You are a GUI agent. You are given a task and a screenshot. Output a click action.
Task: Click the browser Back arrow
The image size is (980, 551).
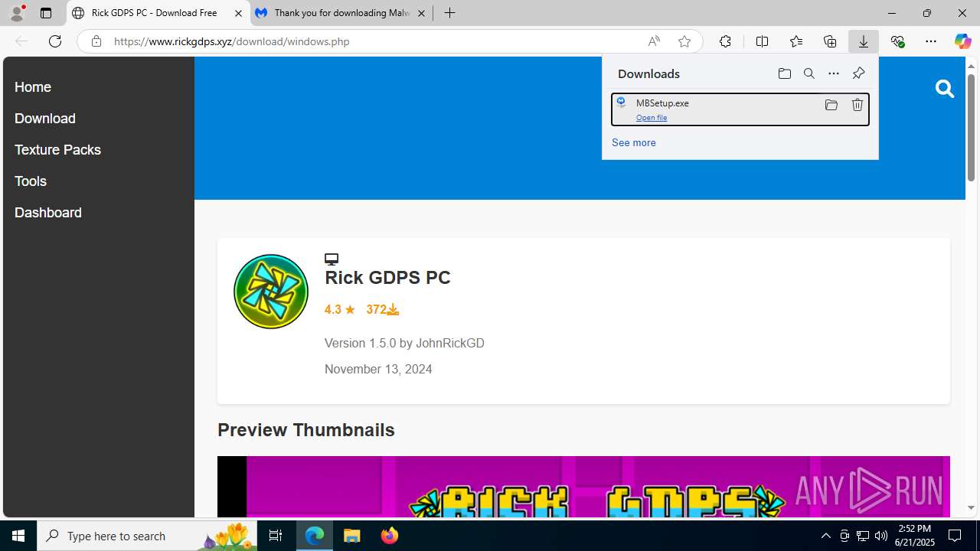(x=21, y=41)
